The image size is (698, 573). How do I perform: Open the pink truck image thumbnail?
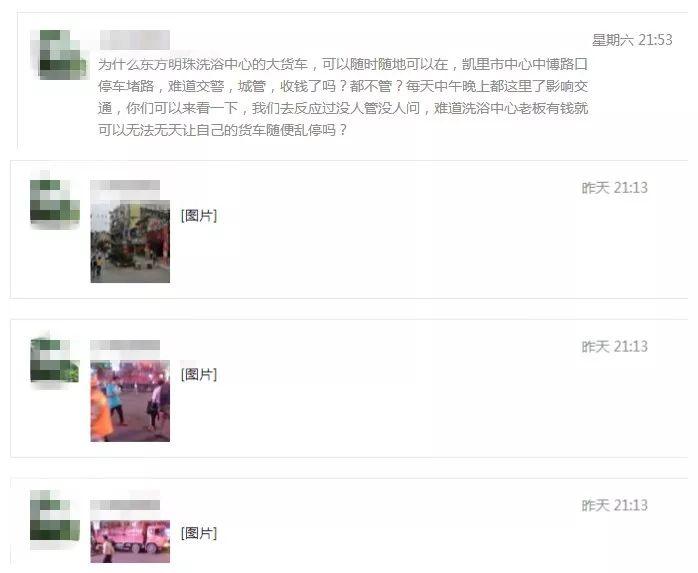click(130, 541)
